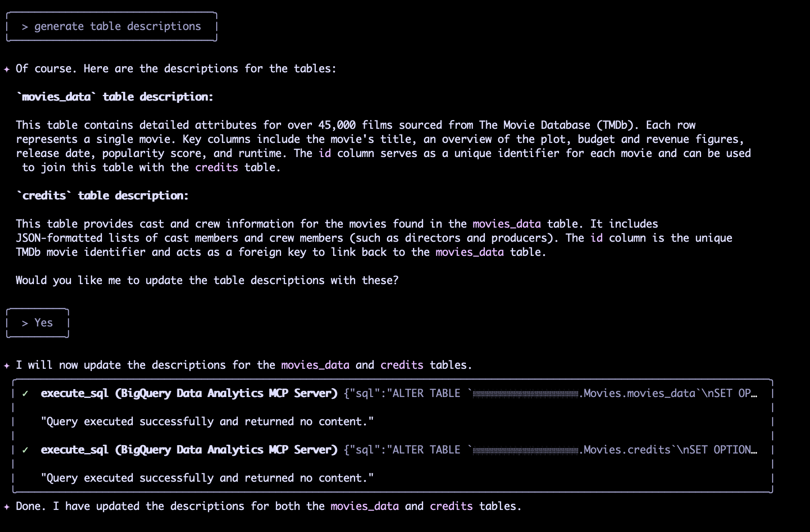The height and width of the screenshot is (532, 810).
Task: Expand the truncated movies_data SQL at its ellipsis
Action: pos(754,393)
